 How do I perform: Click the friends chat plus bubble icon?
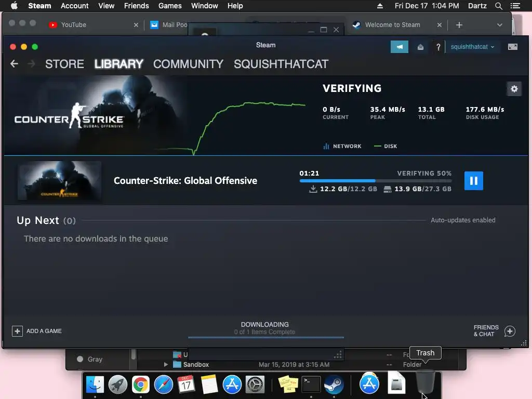(510, 331)
